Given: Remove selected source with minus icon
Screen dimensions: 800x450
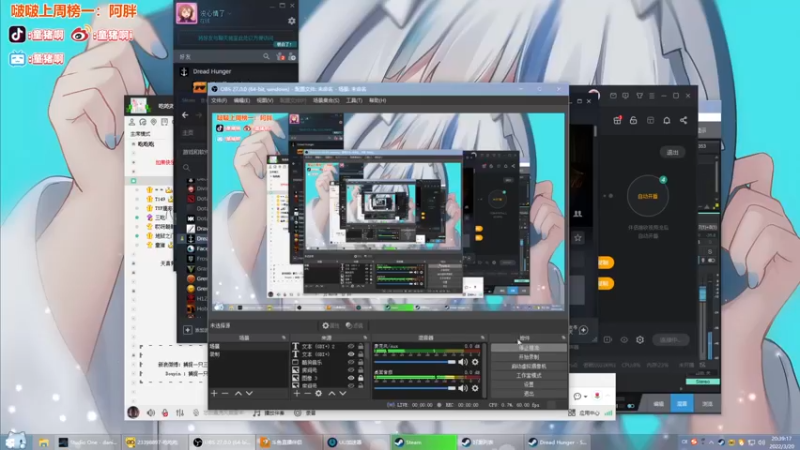Looking at the screenshot, I should click(308, 393).
